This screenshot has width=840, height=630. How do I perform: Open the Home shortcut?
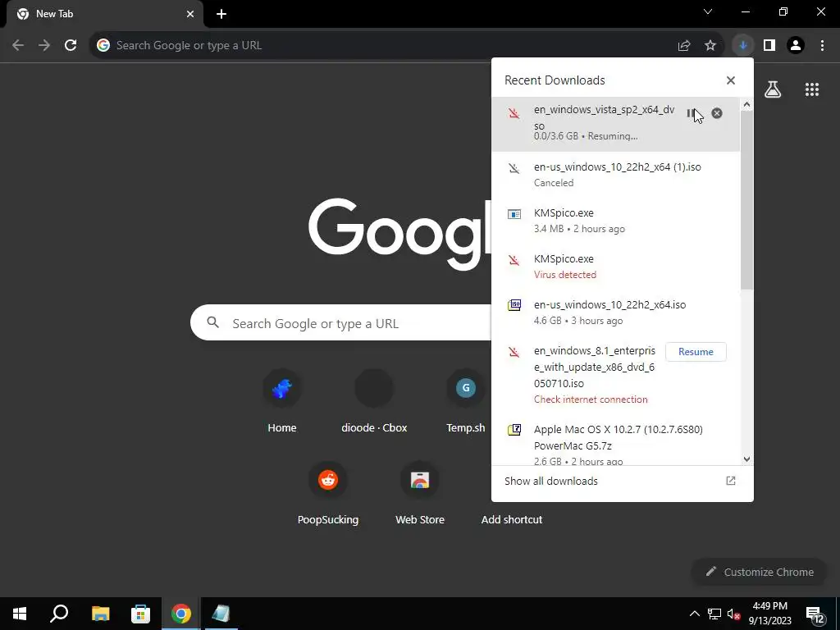click(x=282, y=402)
